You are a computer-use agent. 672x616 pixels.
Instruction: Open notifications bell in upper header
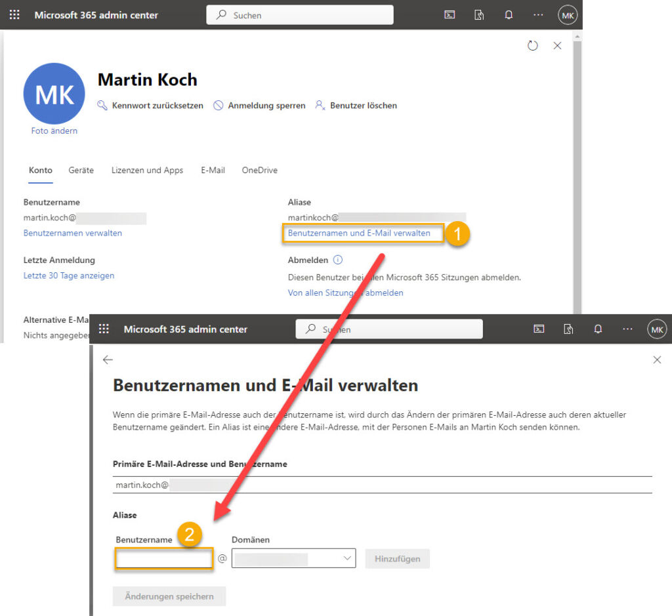tap(509, 15)
